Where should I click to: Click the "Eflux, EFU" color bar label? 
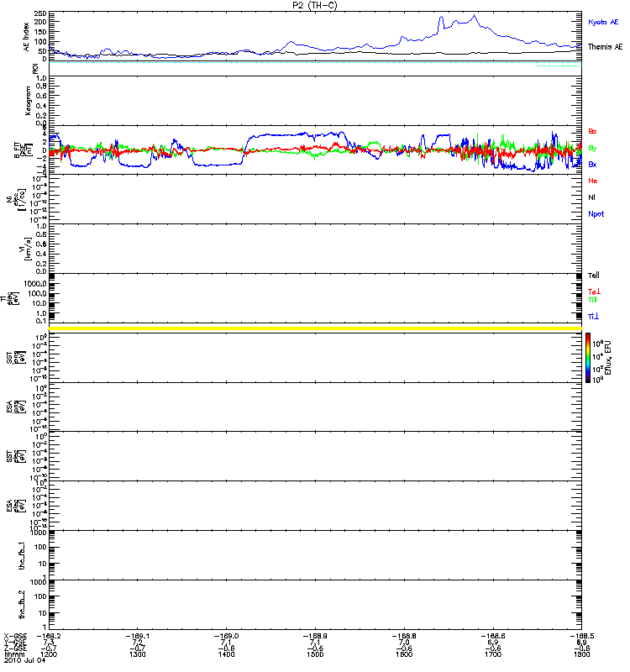[x=608, y=358]
